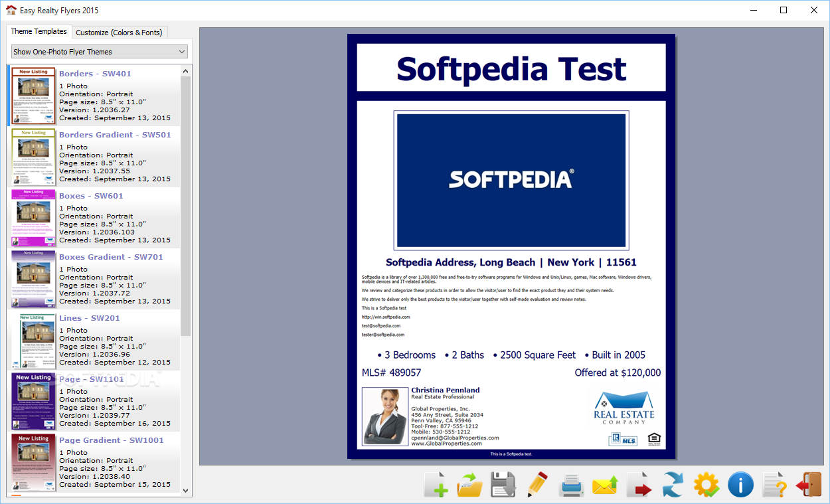Print the flyer with printer icon

(571, 485)
